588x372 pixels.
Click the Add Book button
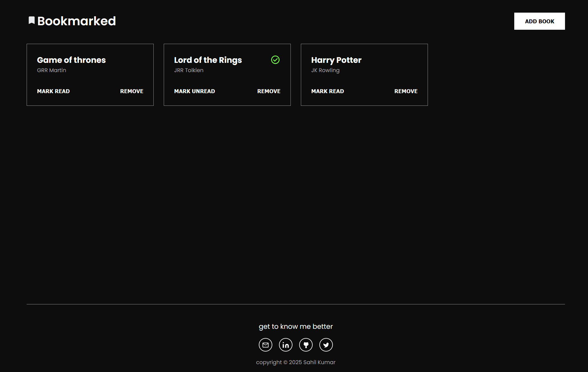539,21
